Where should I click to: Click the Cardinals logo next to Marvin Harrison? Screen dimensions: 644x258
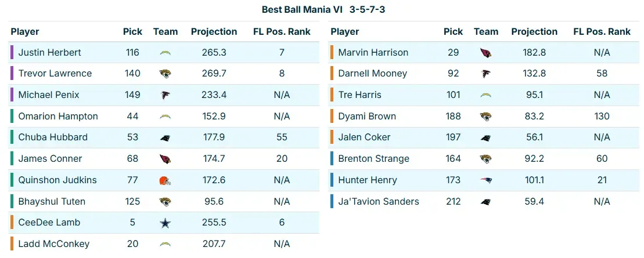pyautogui.click(x=486, y=53)
